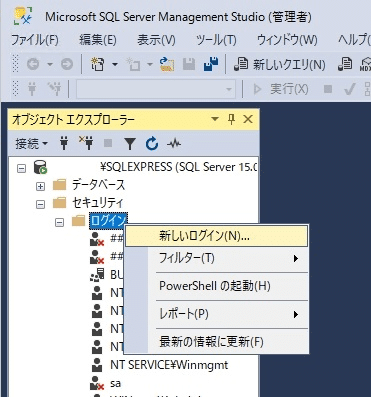Image resolution: width=371 pixels, height=397 pixels.
Task: Select the SQLEXPRESS server tree item
Action: tap(179, 167)
